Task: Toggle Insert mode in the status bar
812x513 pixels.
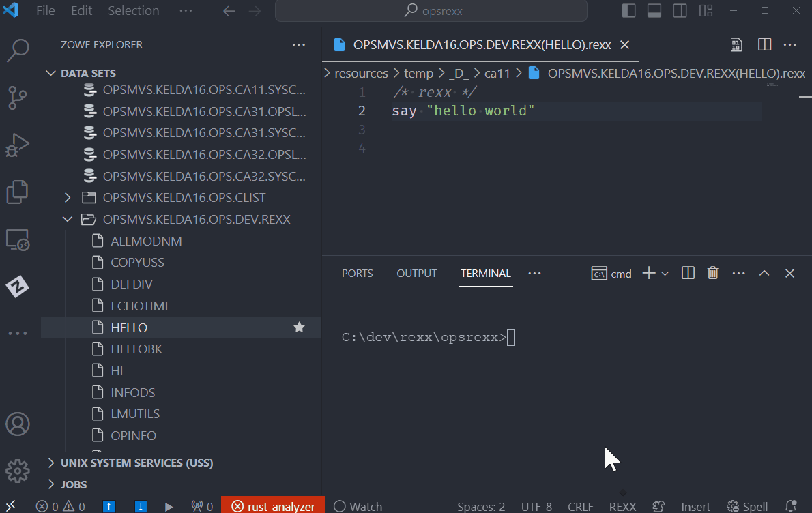Action: click(695, 506)
